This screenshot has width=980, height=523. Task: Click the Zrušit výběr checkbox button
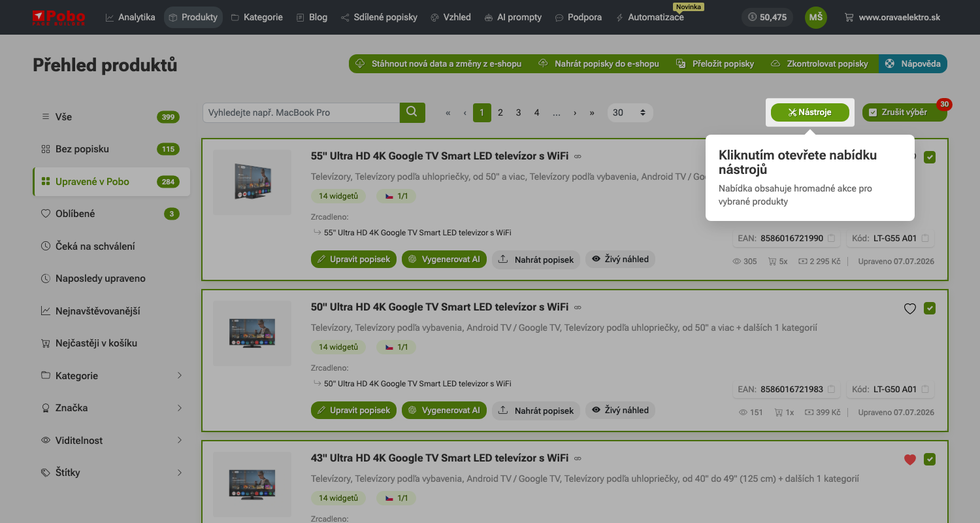(904, 112)
